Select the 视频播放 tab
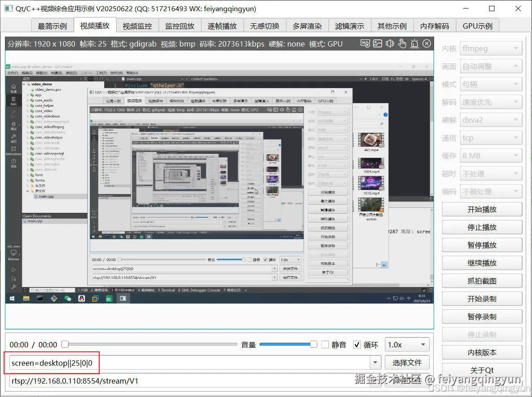Viewport: 532px width, 397px height. coord(95,25)
